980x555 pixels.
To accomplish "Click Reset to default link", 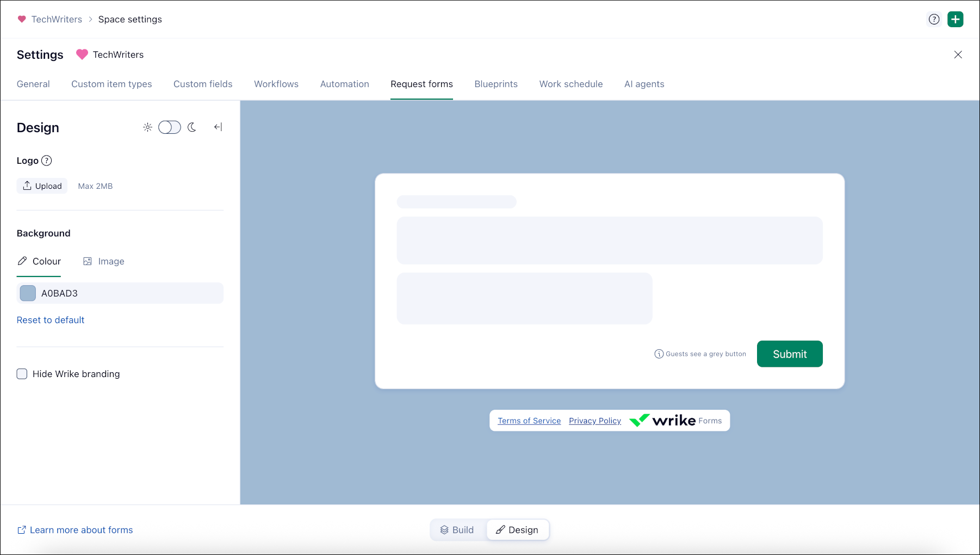I will 51,320.
